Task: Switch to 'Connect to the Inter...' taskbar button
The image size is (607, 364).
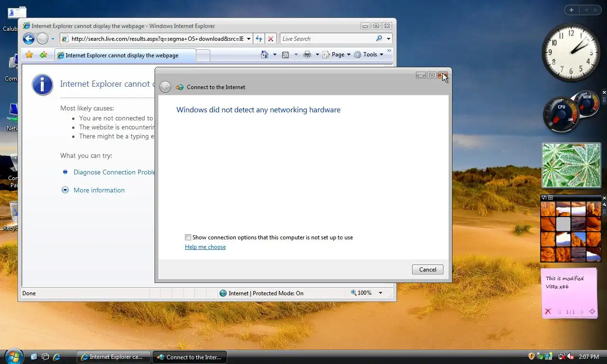Action: pos(190,357)
